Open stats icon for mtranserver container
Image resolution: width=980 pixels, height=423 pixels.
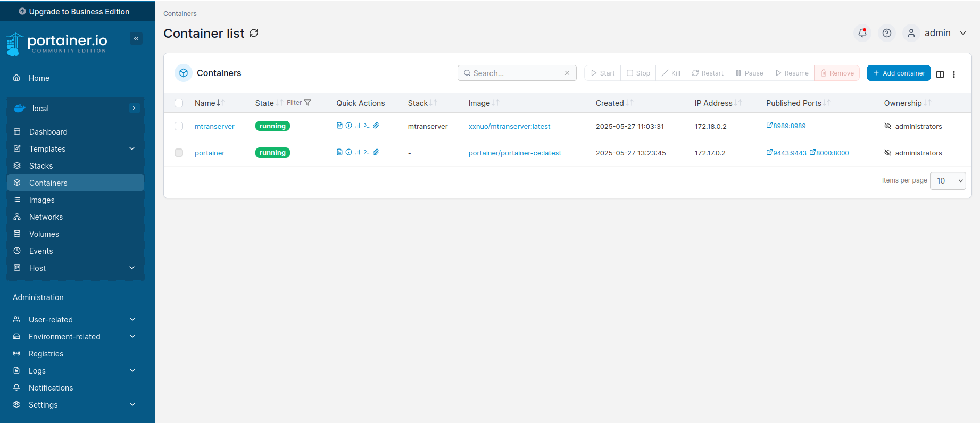pyautogui.click(x=358, y=126)
